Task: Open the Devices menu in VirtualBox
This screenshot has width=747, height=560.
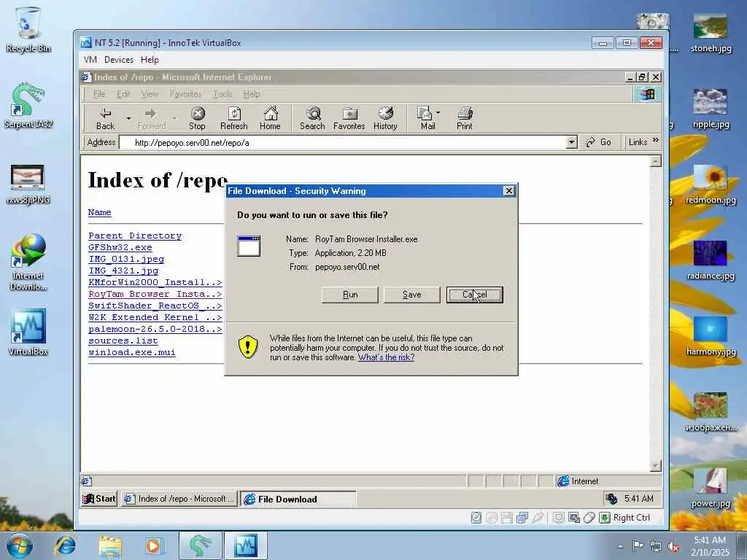Action: (x=119, y=60)
